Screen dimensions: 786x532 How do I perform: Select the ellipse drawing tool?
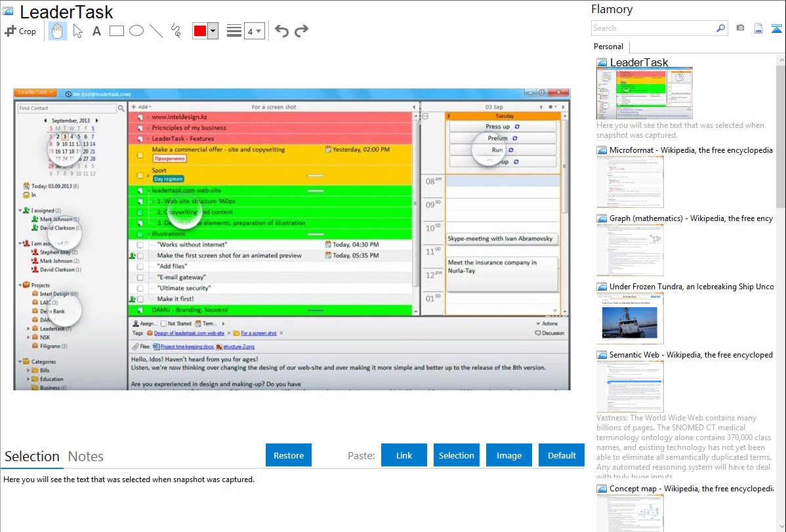(x=136, y=31)
